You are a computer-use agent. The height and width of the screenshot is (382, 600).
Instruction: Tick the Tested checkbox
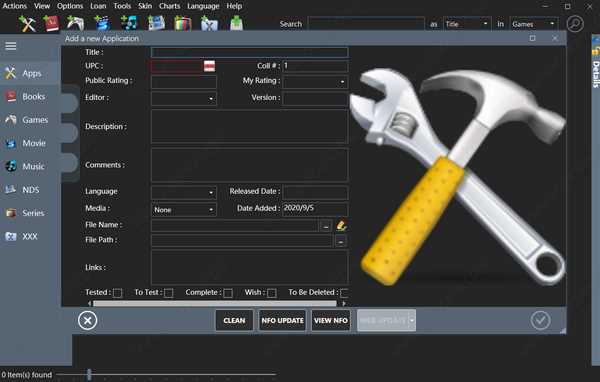coord(117,293)
